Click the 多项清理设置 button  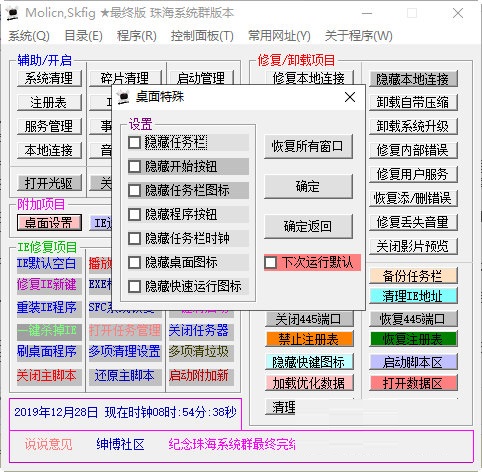[125, 352]
